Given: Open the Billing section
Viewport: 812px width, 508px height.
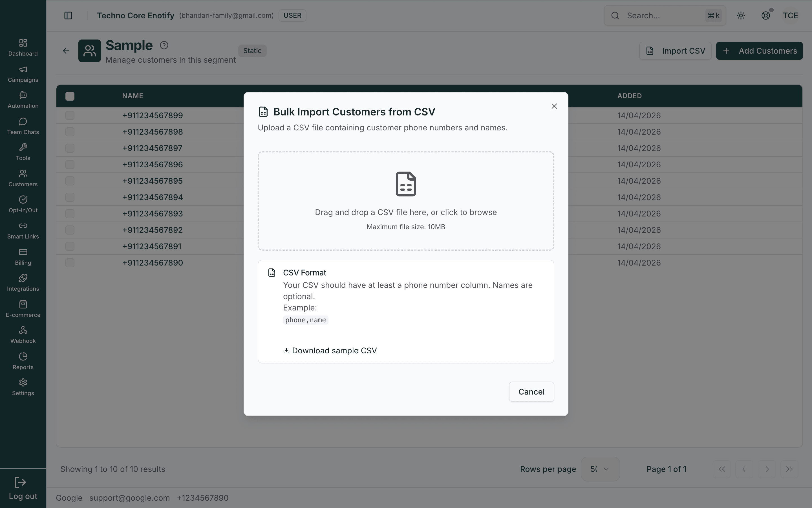Looking at the screenshot, I should tap(23, 257).
